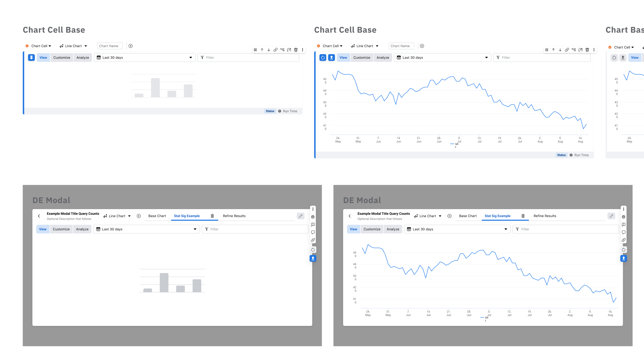Image resolution: width=644 pixels, height=361 pixels.
Task: Enable Analyze mode on the chart cell
Action: pos(82,57)
